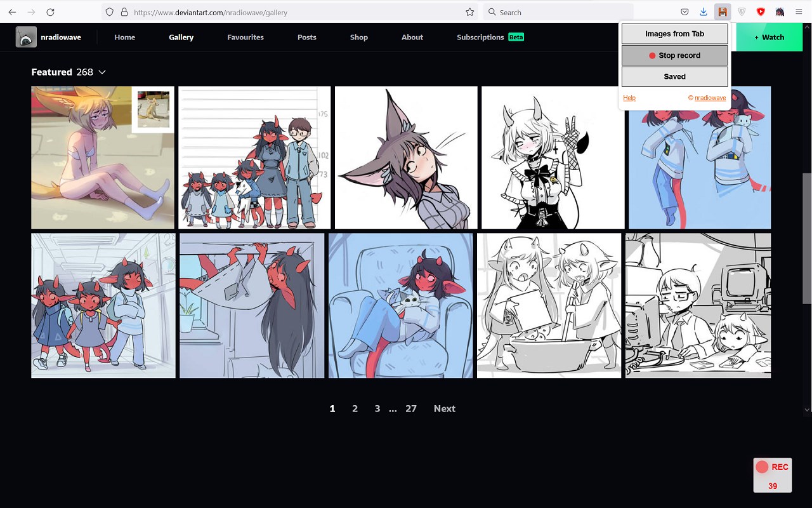
Task: Click the nradiowave profile avatar
Action: [26, 37]
